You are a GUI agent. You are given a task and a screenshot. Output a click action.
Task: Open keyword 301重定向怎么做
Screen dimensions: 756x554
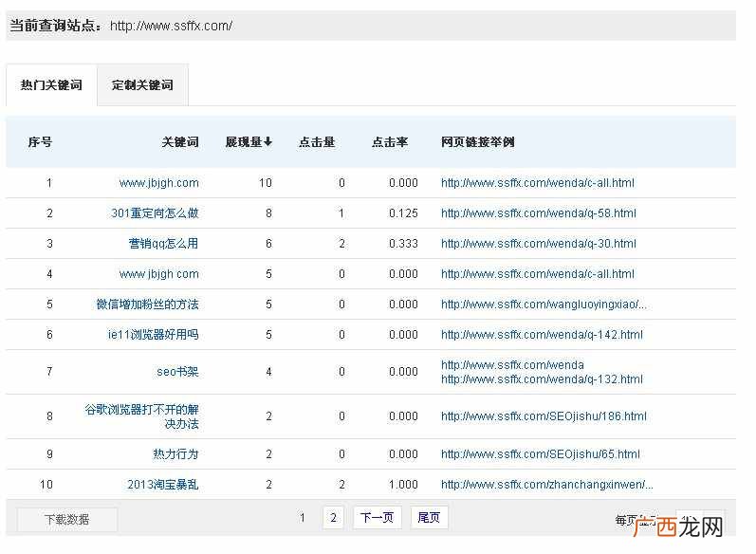pyautogui.click(x=155, y=213)
